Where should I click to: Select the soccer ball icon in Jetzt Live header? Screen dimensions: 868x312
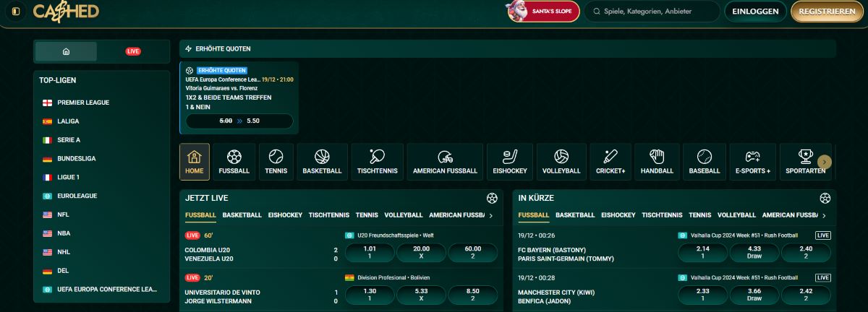pyautogui.click(x=493, y=198)
